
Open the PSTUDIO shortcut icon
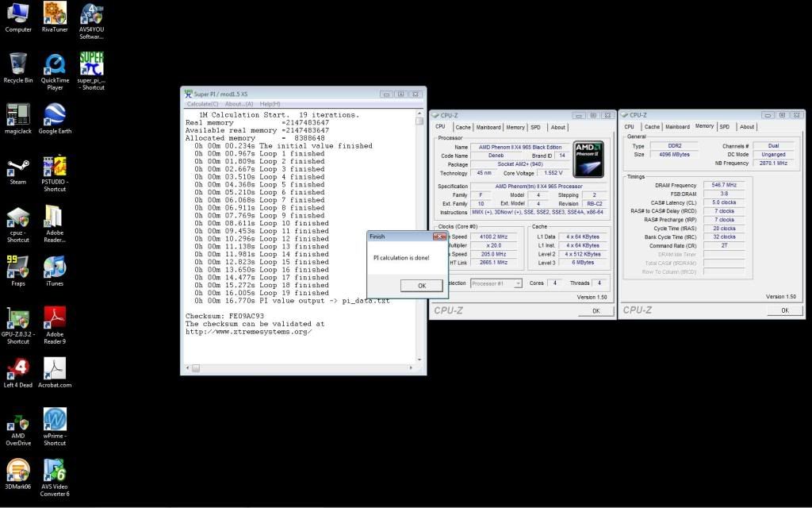pos(55,174)
